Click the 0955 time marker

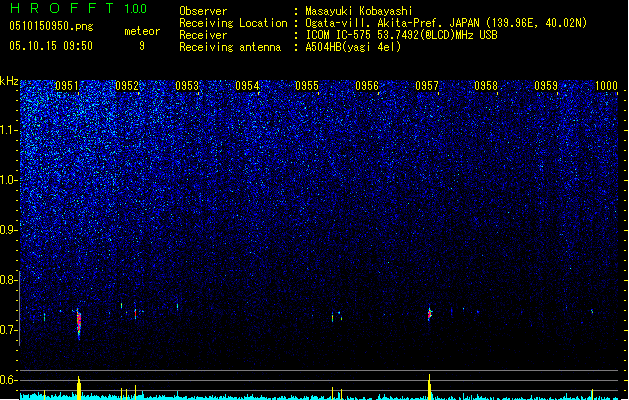click(x=307, y=86)
